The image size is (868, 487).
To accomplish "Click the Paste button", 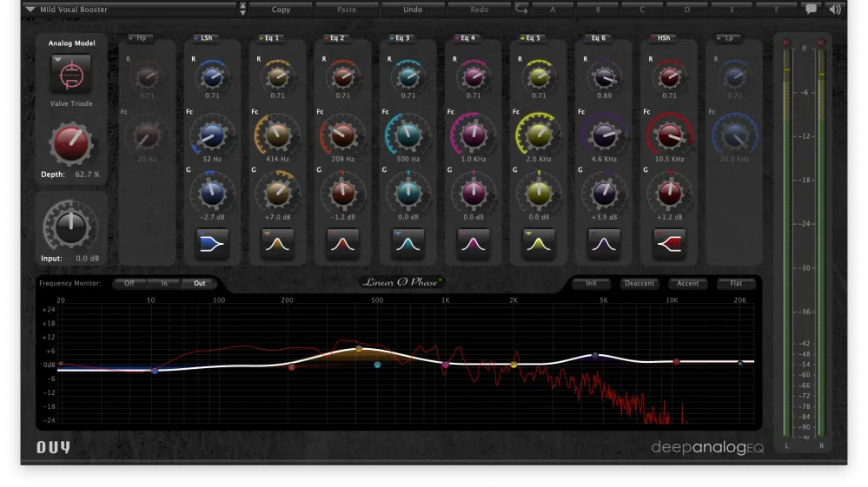I will pos(347,10).
